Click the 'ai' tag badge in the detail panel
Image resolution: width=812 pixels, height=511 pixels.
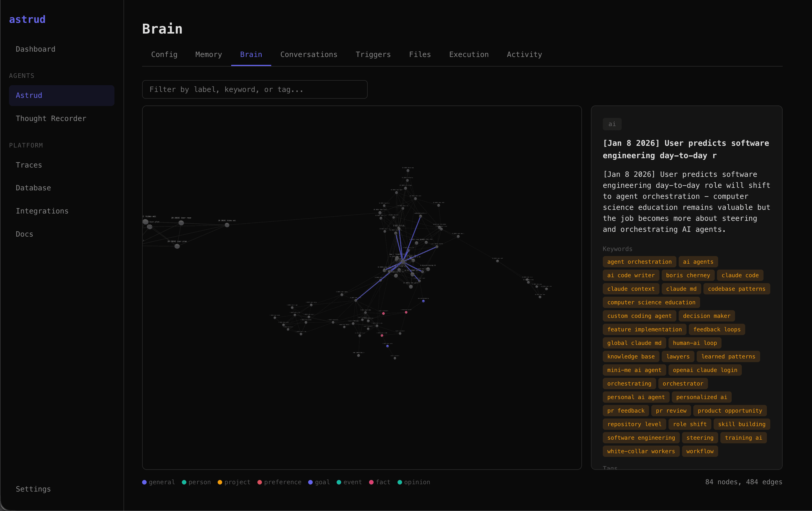coord(612,124)
